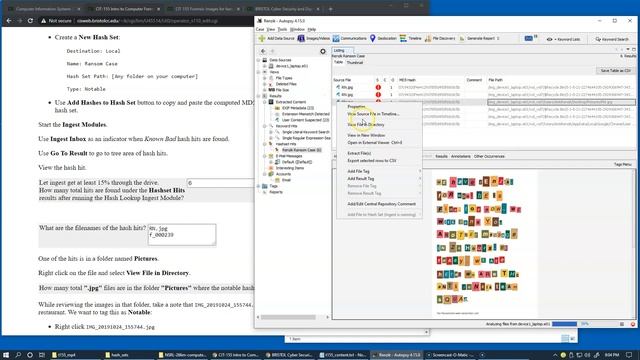Select Renzik Ransom Case hashset node
The width and height of the screenshot is (640, 360).
[x=301, y=150]
